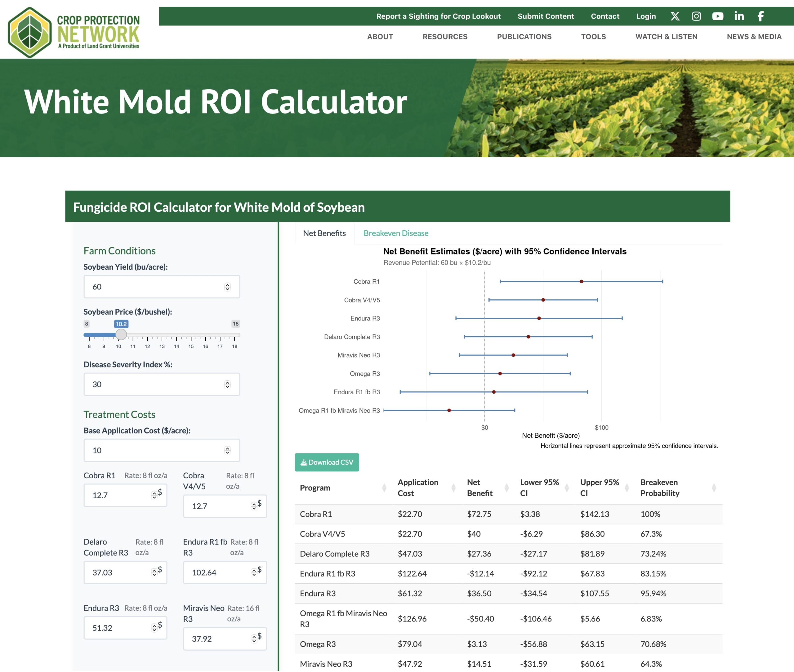Increment Soybean Yield with stepper arrow
This screenshot has height=672, width=794.
[227, 284]
